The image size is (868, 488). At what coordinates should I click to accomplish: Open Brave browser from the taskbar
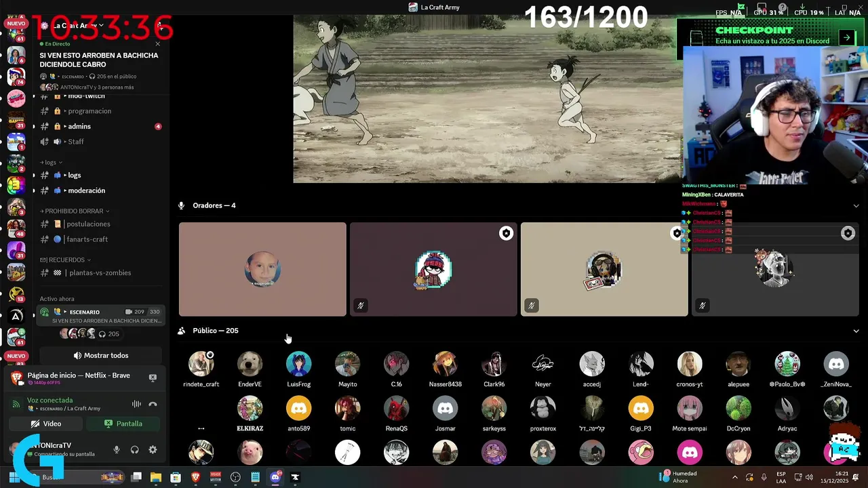(x=195, y=477)
